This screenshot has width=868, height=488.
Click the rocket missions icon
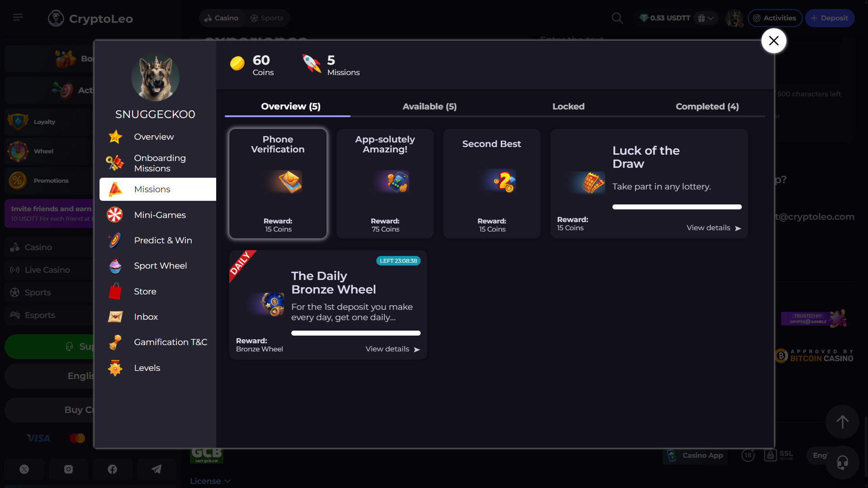tap(312, 63)
